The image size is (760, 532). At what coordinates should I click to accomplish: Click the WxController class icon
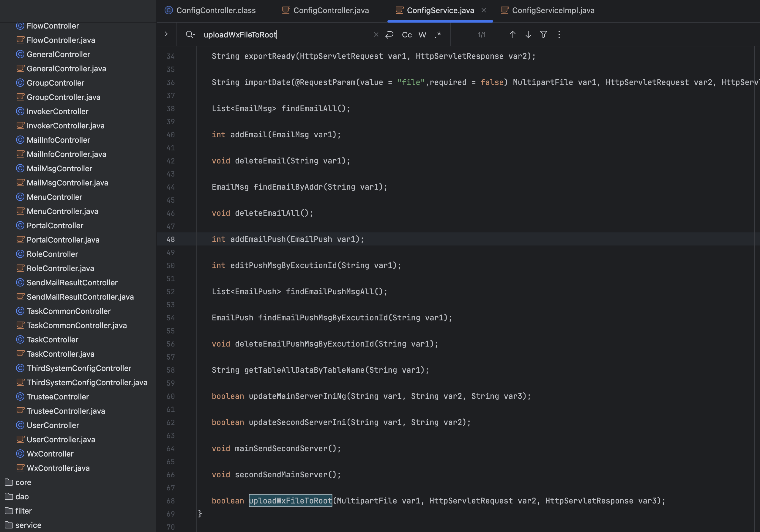click(20, 454)
